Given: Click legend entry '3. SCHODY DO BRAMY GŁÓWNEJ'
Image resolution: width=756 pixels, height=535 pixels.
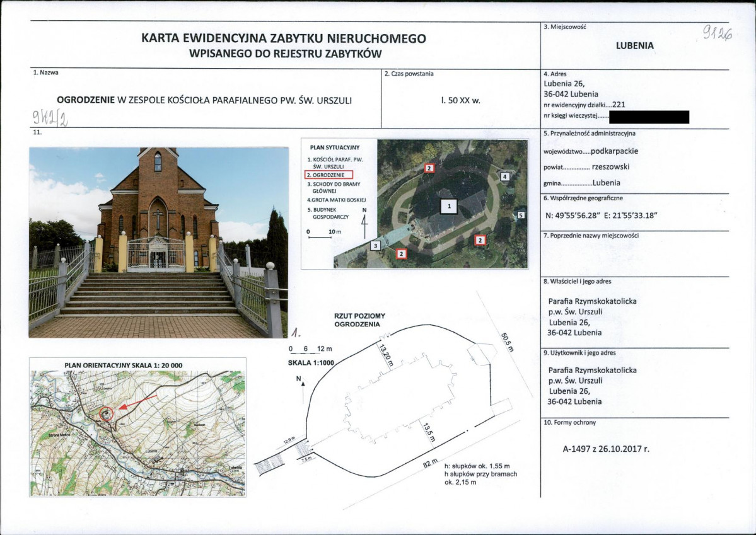Looking at the screenshot, I should pyautogui.click(x=334, y=188).
